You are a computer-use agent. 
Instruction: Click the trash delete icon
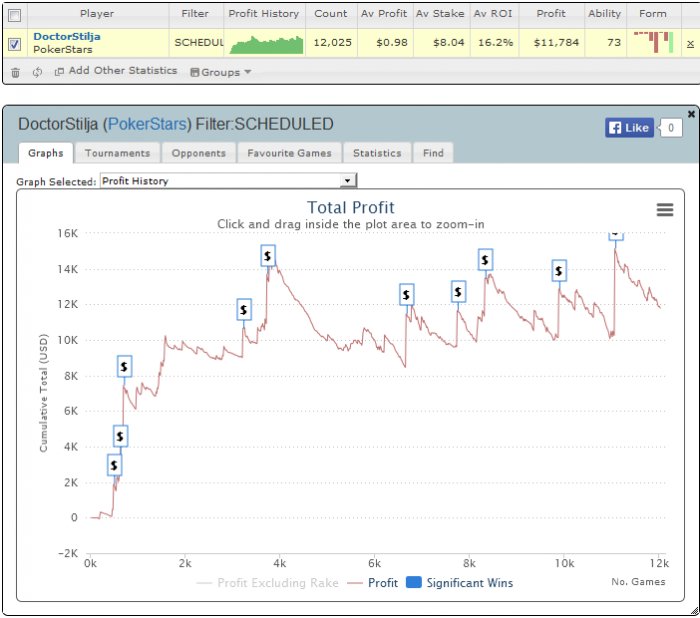point(15,72)
